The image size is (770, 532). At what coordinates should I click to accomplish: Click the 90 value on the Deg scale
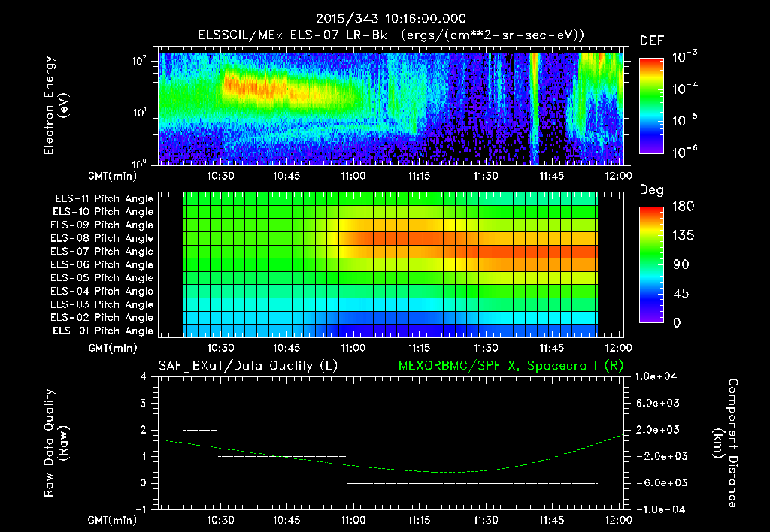click(681, 265)
